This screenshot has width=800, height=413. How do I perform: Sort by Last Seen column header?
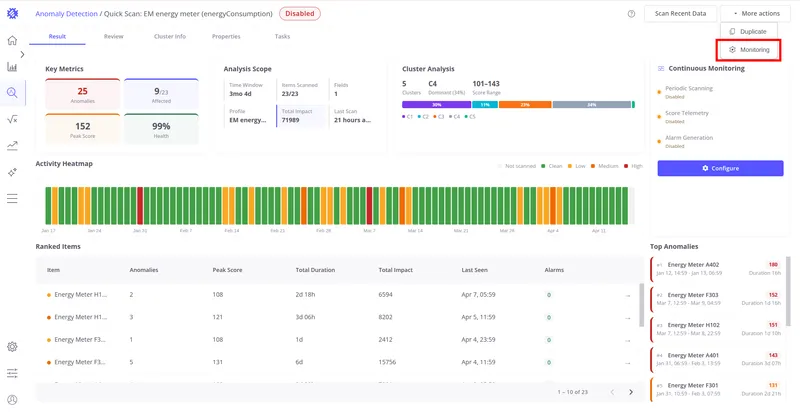point(474,270)
